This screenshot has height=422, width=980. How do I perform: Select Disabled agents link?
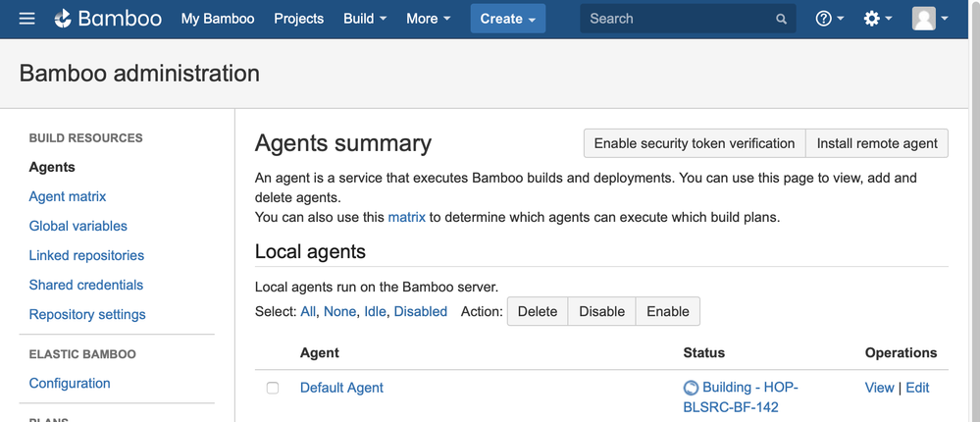click(421, 311)
